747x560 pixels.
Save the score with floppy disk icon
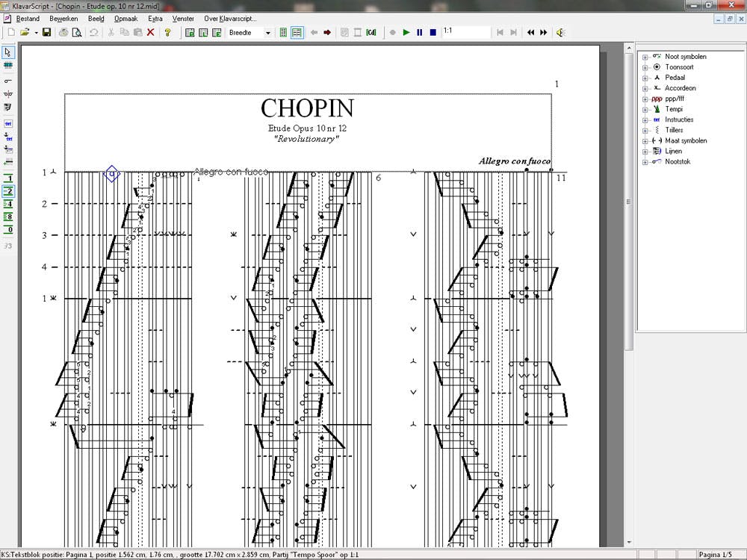pos(46,32)
